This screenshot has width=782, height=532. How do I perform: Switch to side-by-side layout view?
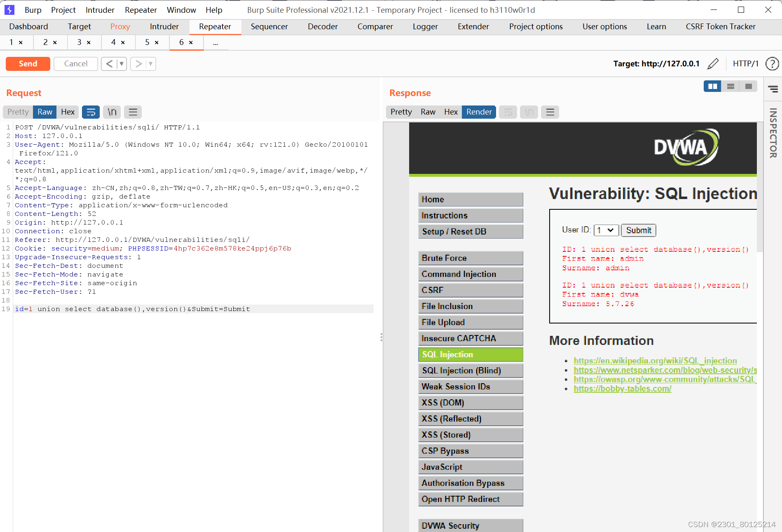(x=712, y=87)
